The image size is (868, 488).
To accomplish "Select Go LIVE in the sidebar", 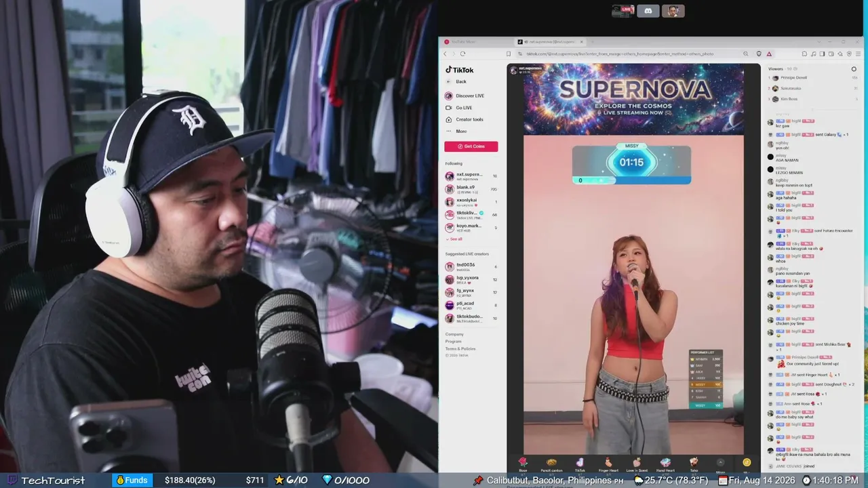I will [x=458, y=108].
